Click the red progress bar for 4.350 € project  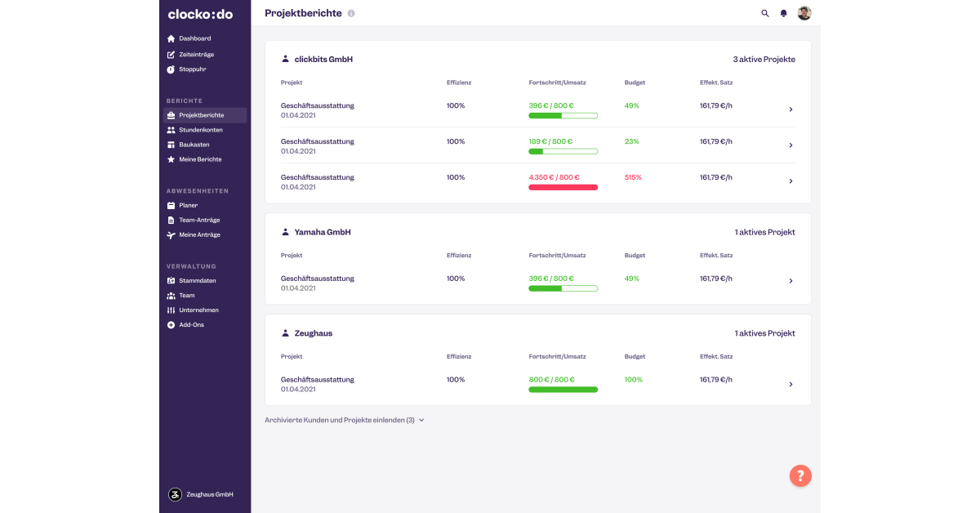click(563, 187)
